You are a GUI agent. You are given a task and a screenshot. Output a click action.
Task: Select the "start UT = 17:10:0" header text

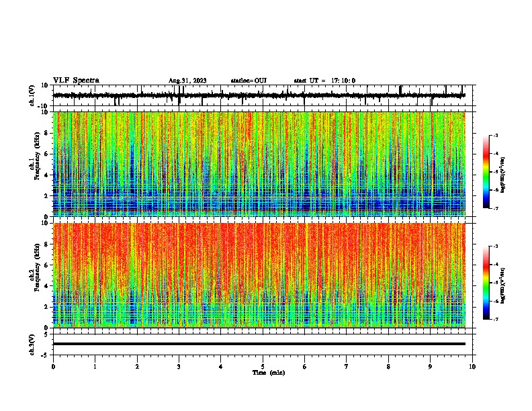[324, 81]
